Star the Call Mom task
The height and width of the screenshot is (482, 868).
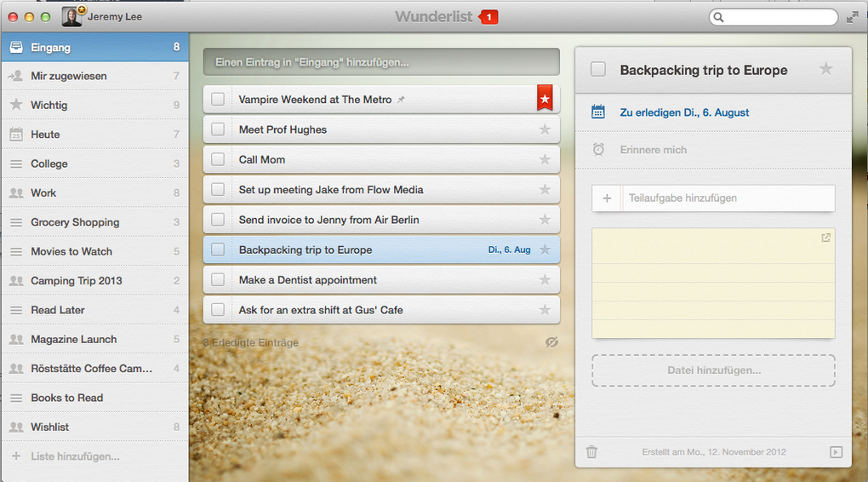545,159
